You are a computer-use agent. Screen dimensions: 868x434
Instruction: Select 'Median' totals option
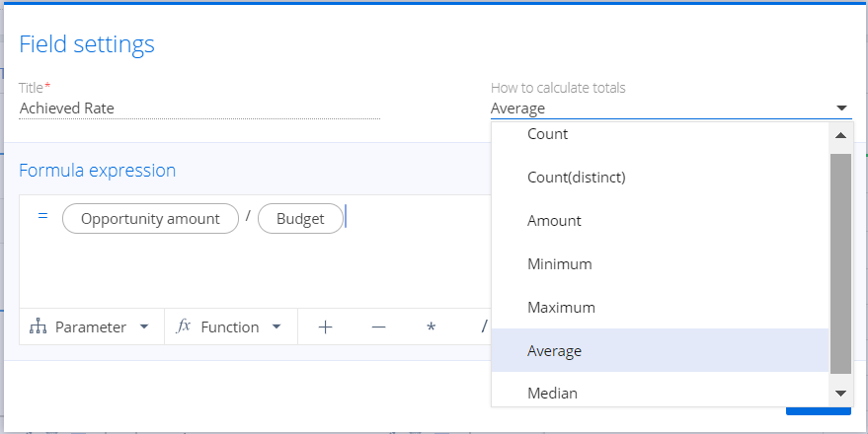[x=661, y=391]
